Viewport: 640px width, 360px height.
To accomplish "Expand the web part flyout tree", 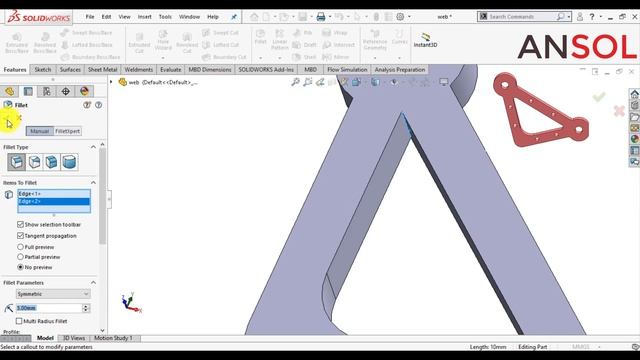I will point(111,82).
